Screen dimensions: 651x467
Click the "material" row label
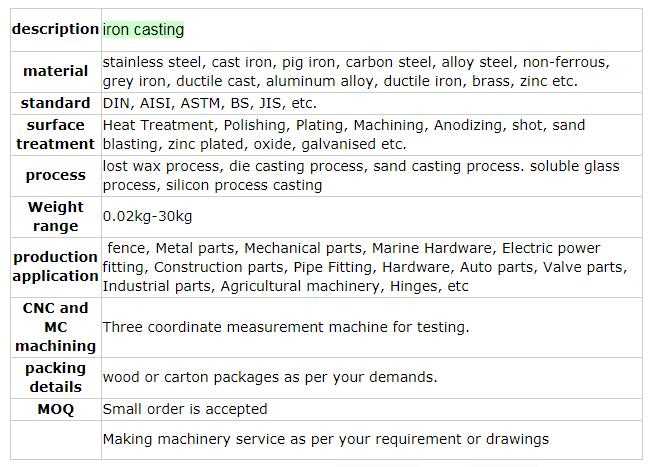[x=55, y=72]
